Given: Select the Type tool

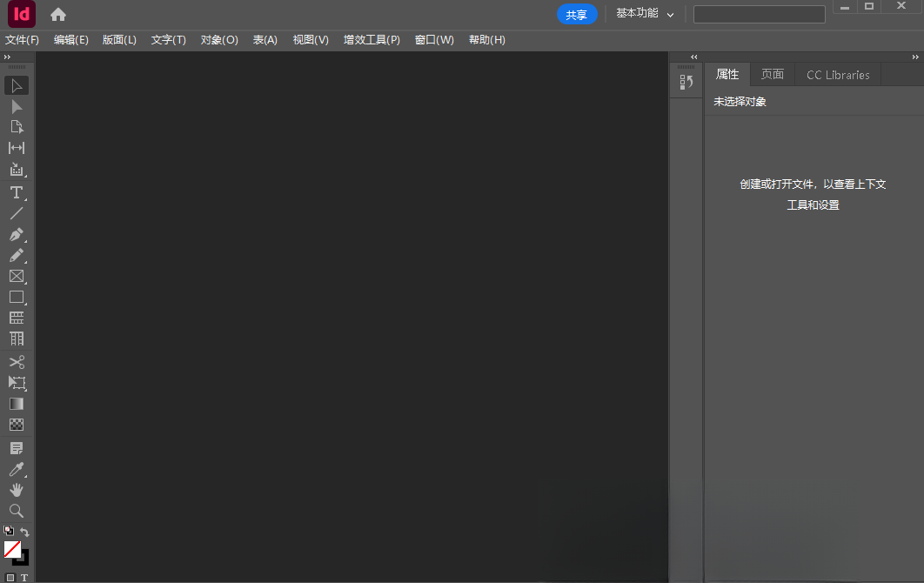Looking at the screenshot, I should pyautogui.click(x=17, y=192).
